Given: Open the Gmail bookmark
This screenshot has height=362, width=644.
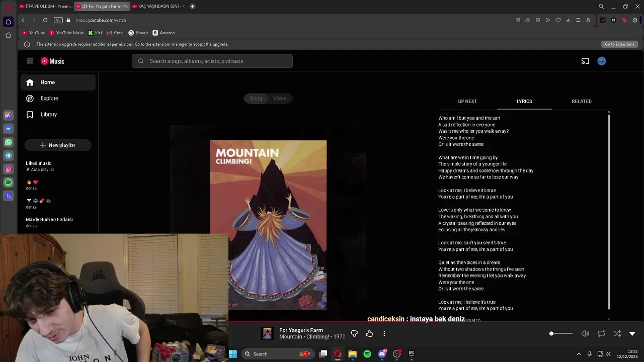Looking at the screenshot, I should pyautogui.click(x=116, y=33).
